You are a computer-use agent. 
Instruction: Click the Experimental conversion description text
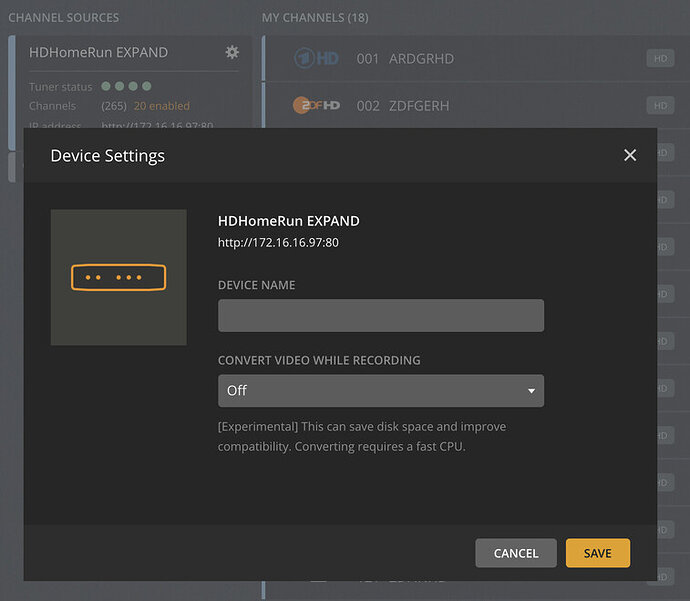coord(362,436)
